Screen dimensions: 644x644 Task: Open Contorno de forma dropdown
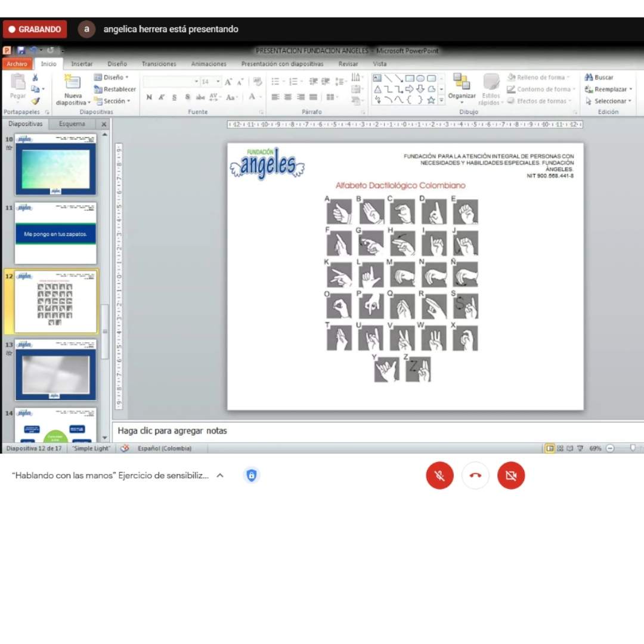pyautogui.click(x=541, y=89)
